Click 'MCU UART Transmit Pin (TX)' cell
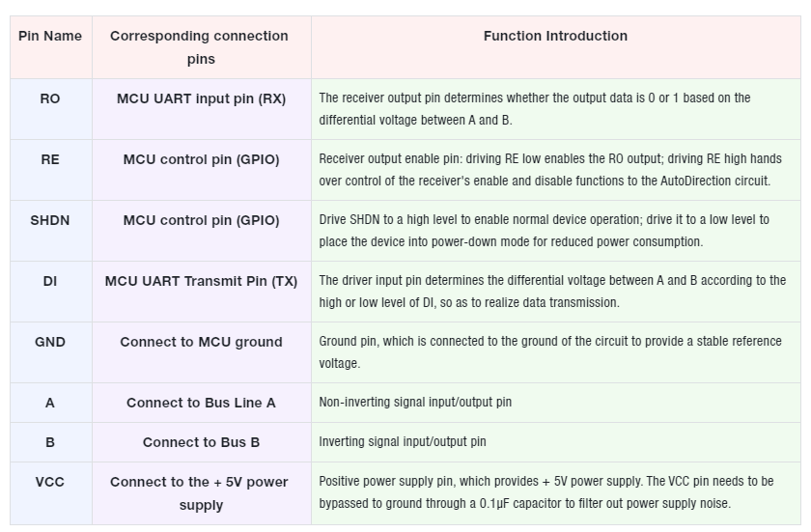This screenshot has height=532, width=811. [202, 292]
